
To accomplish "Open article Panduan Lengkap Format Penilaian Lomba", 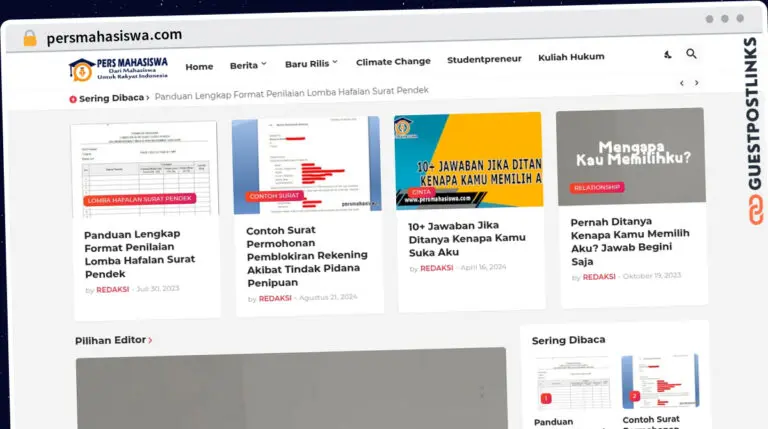I will (139, 254).
